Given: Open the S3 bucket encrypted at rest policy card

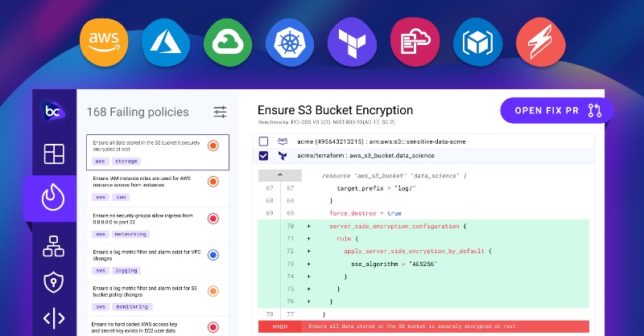Looking at the screenshot, I should tap(158, 152).
